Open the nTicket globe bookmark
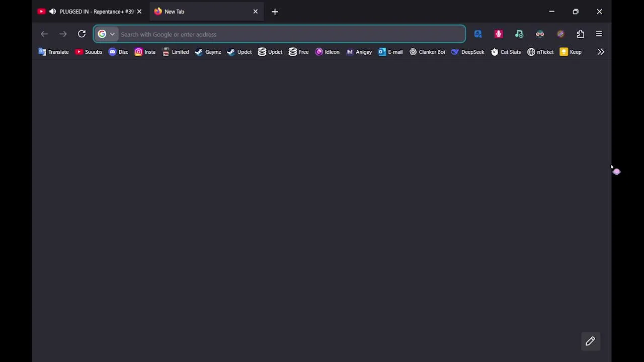 click(540, 52)
